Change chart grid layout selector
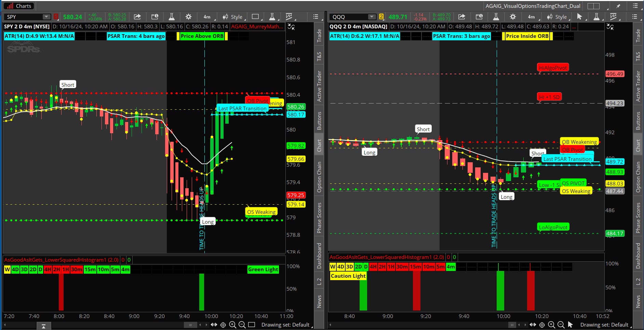The image size is (644, 330). (x=594, y=6)
